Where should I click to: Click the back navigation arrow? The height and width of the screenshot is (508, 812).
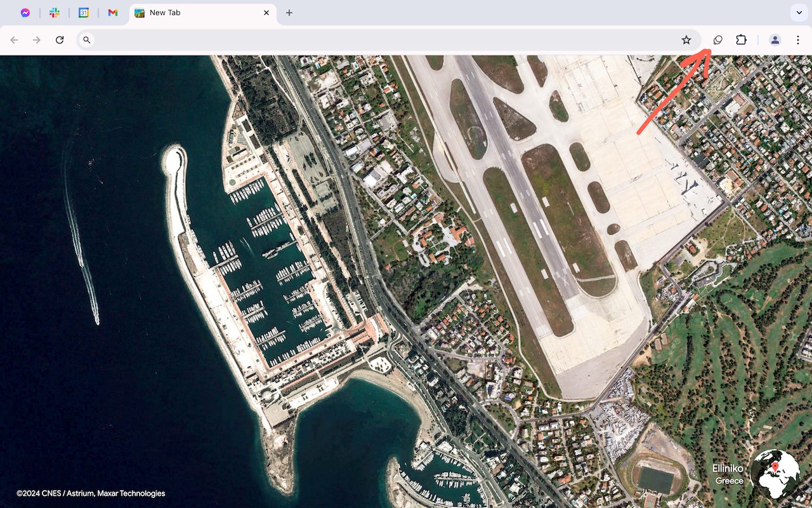click(x=14, y=40)
